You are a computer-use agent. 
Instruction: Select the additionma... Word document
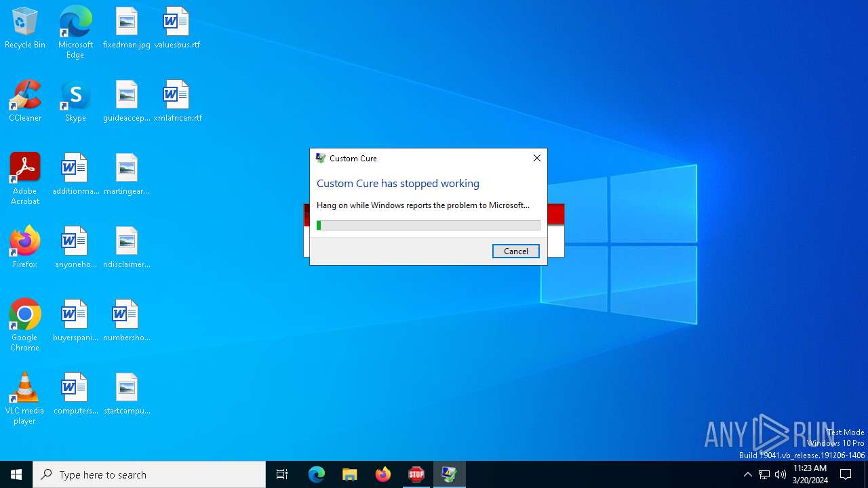click(x=75, y=175)
